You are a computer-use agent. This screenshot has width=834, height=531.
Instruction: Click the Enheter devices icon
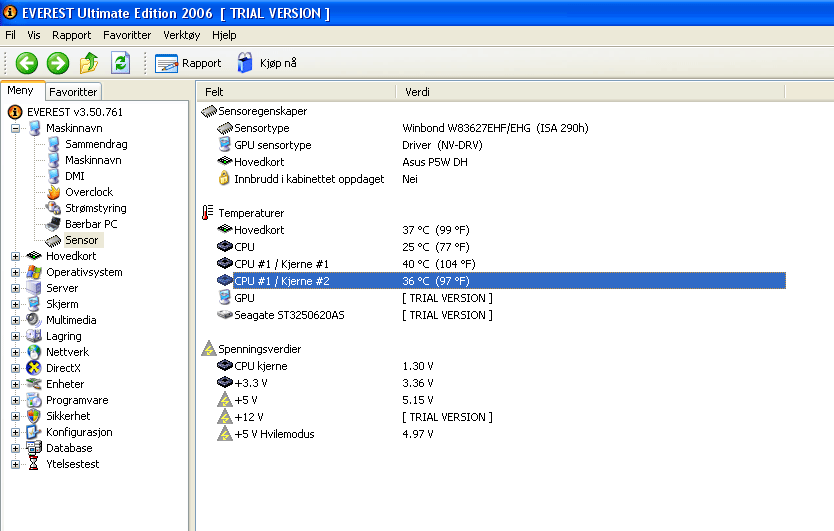(34, 384)
